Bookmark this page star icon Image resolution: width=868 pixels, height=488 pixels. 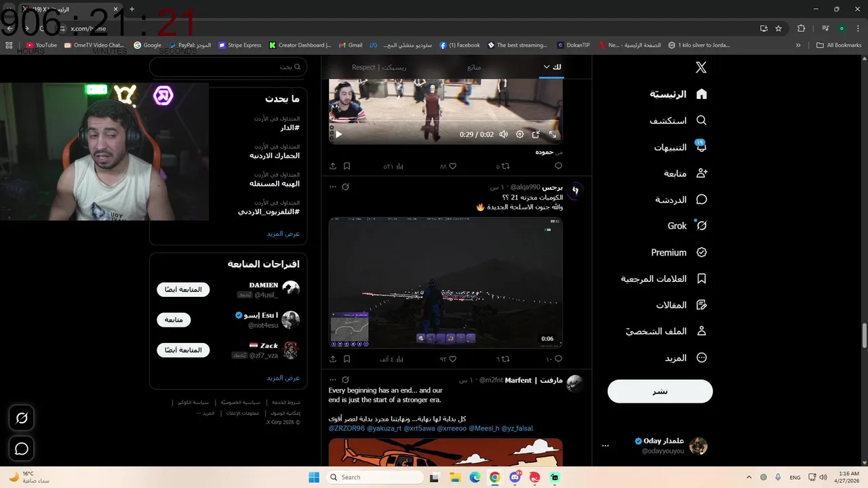[778, 28]
